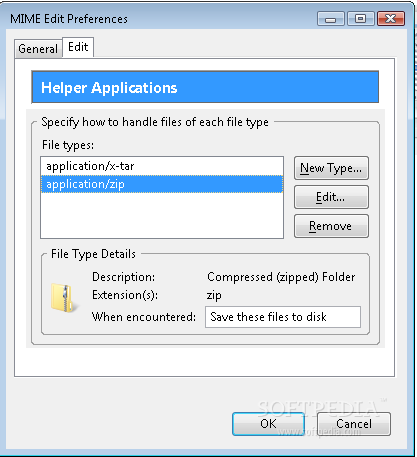Click the 'Compressed (zipped) Folder' description text
This screenshot has width=417, height=457.
tap(281, 277)
